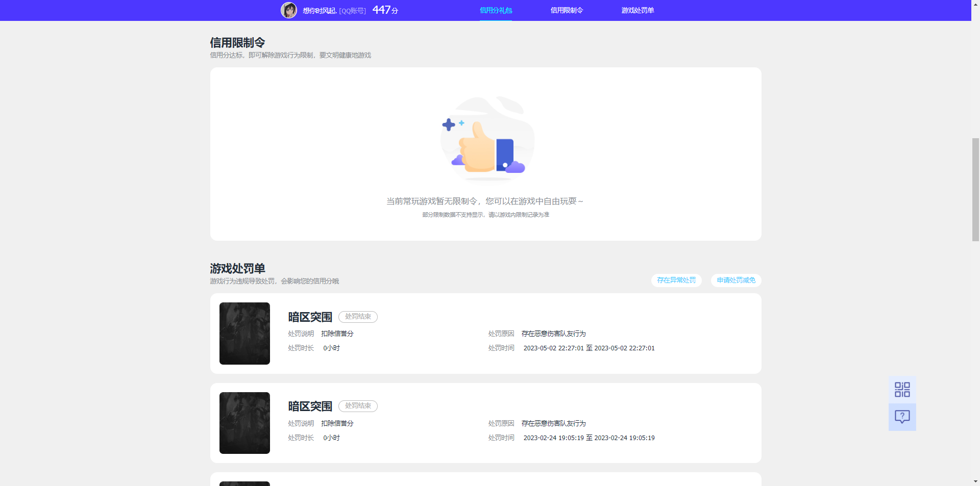Click 处罚结束 badge on 2023-05-02 record
The image size is (980, 486).
358,317
